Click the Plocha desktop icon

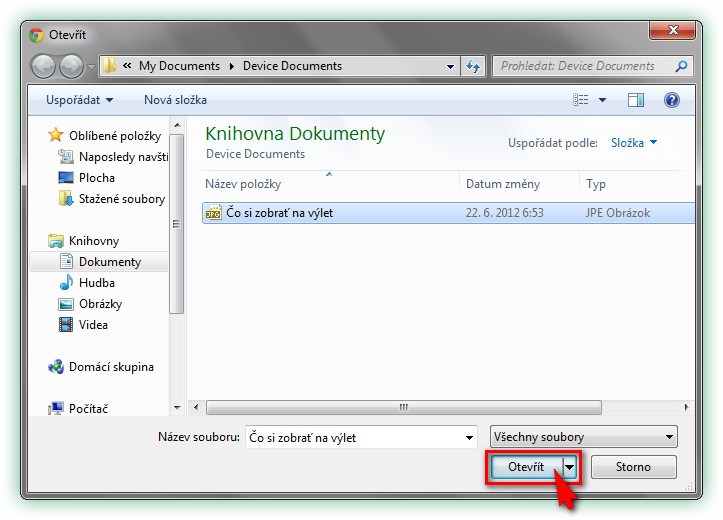click(66, 177)
